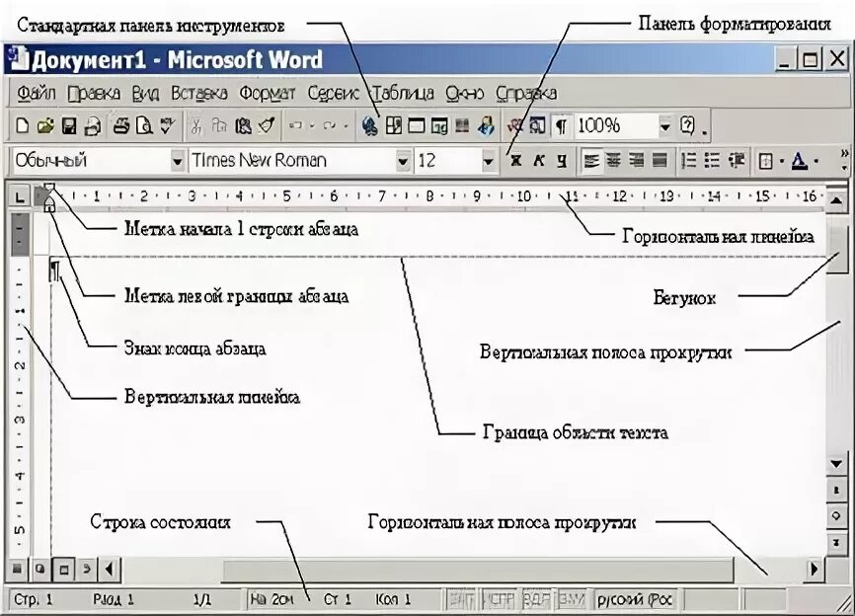Toggle bulleted list formatting
Image resolution: width=855 pixels, height=616 pixels.
[x=712, y=160]
